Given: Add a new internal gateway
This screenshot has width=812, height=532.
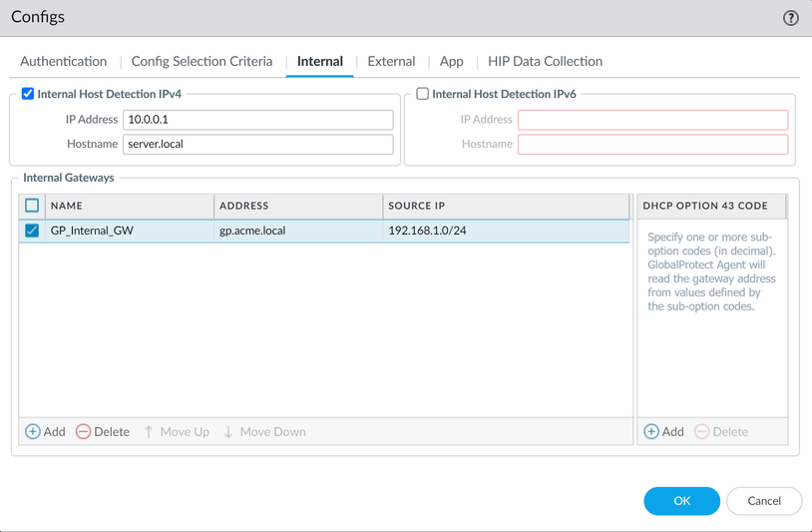Looking at the screenshot, I should (45, 431).
